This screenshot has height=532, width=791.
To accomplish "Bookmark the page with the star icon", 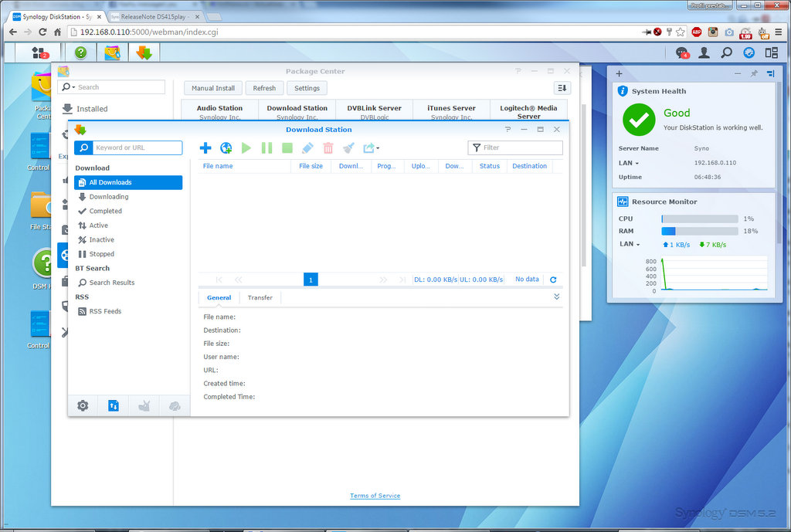I will tap(681, 32).
